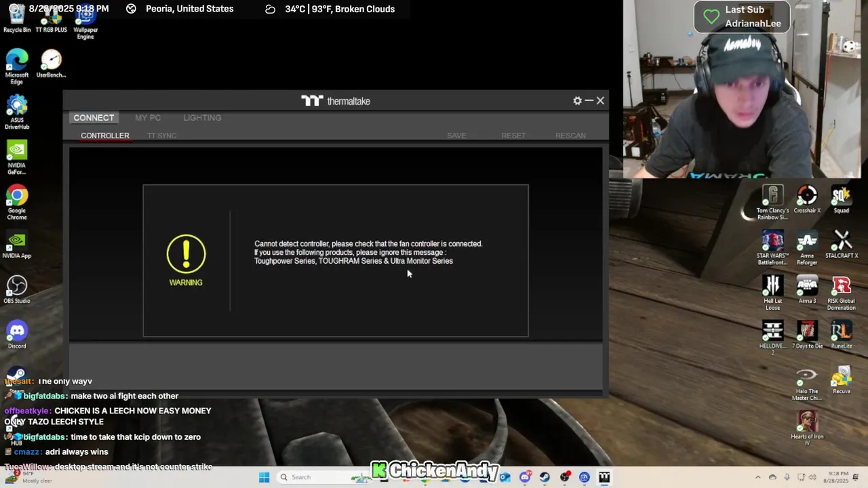
Task: Close the Thermaltake window
Action: [x=600, y=100]
